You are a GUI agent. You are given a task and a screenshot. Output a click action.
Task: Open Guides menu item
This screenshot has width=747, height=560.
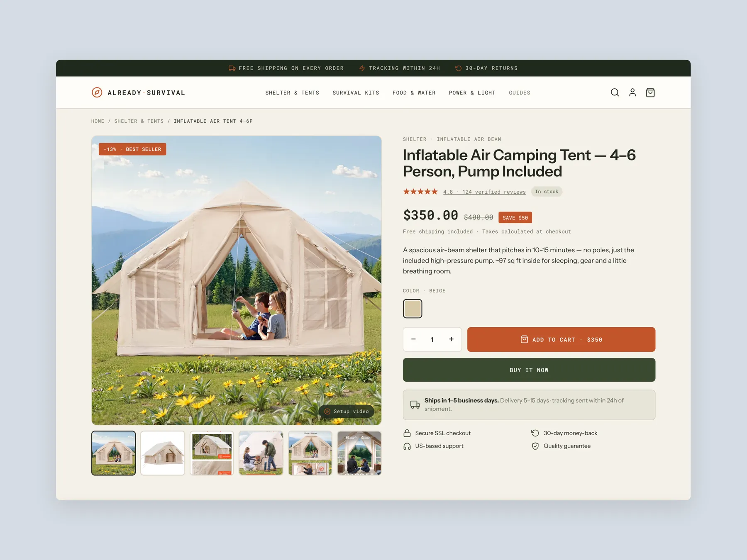point(519,93)
